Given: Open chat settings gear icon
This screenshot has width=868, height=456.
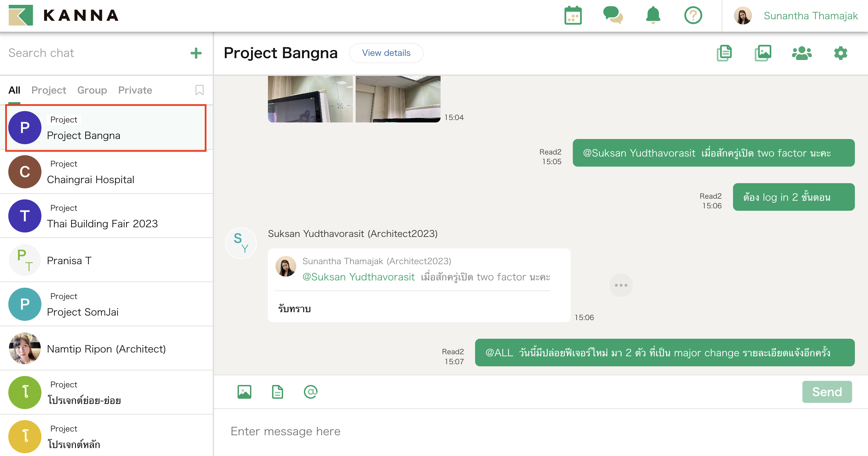Looking at the screenshot, I should (840, 53).
